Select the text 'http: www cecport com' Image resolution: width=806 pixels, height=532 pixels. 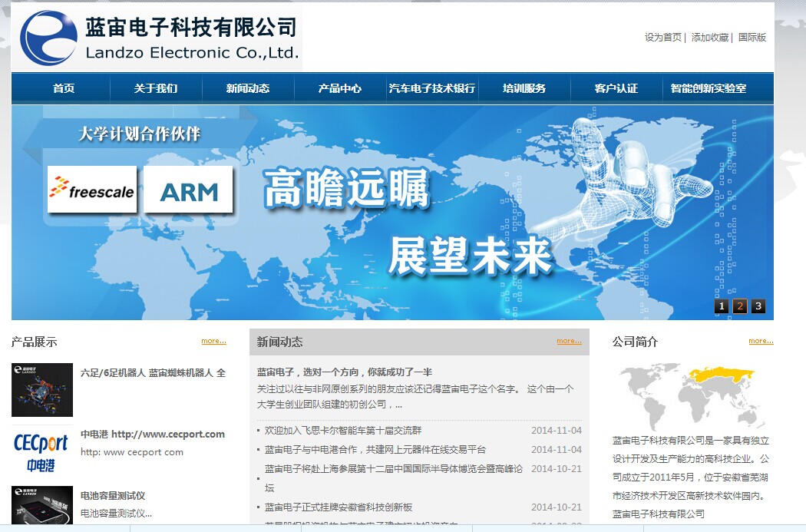[x=132, y=452]
